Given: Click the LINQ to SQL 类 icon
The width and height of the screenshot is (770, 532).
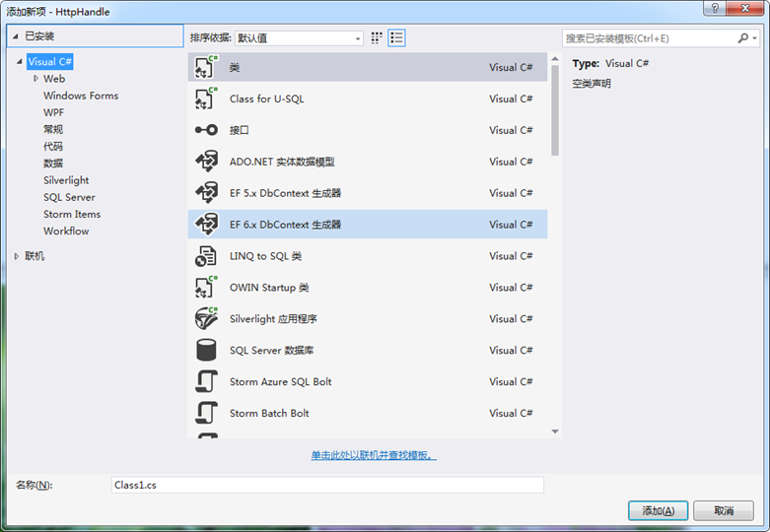Looking at the screenshot, I should click(x=206, y=256).
